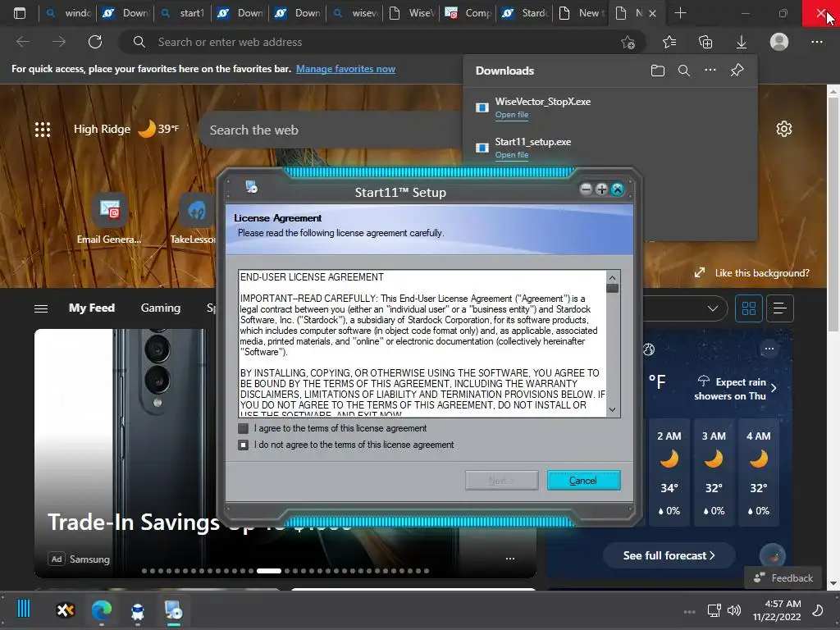Click license text scroll down arrow
This screenshot has height=630, width=840.
click(x=612, y=410)
